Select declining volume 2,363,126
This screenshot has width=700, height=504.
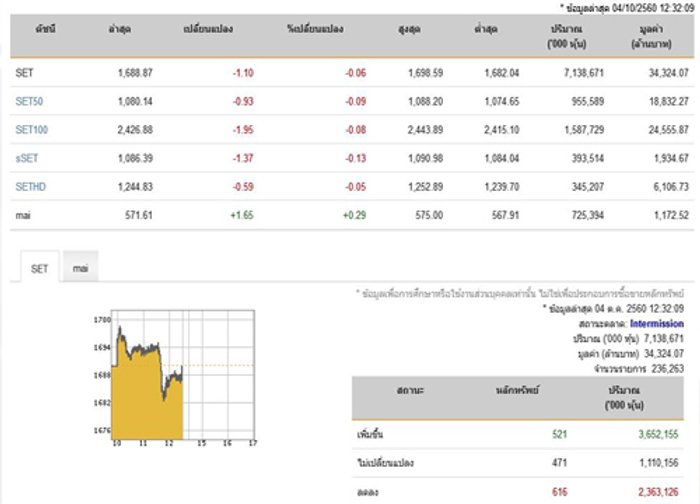[x=658, y=492]
